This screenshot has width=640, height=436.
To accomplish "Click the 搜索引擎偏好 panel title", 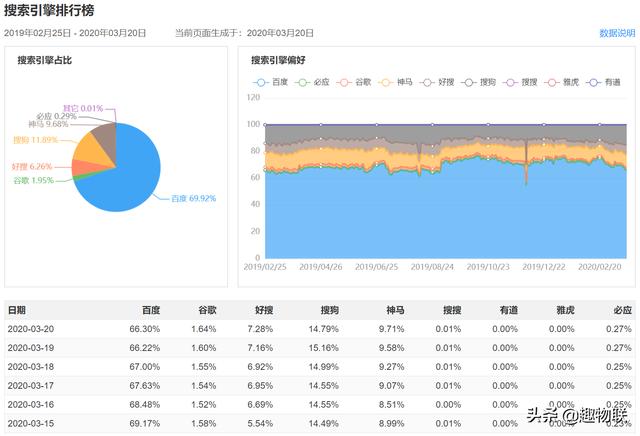I will coord(278,60).
